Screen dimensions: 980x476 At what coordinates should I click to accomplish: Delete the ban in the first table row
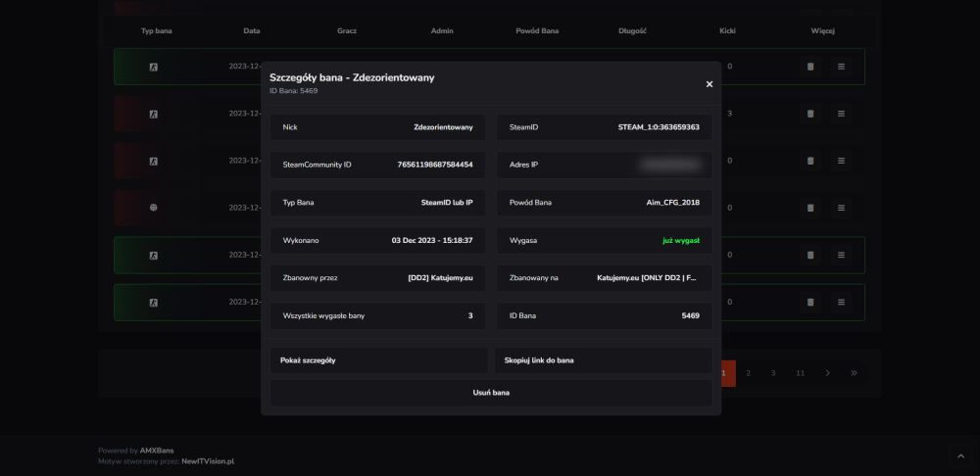click(x=810, y=67)
